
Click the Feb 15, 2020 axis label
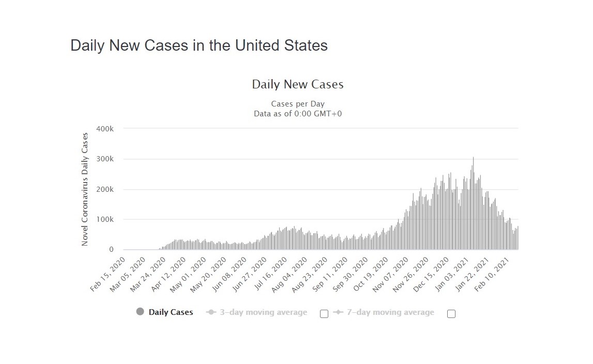coord(108,275)
